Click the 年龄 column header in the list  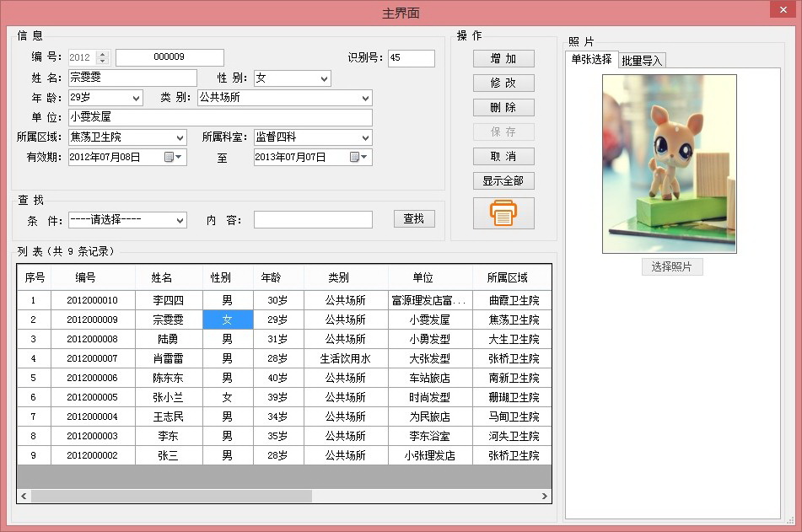pos(279,277)
